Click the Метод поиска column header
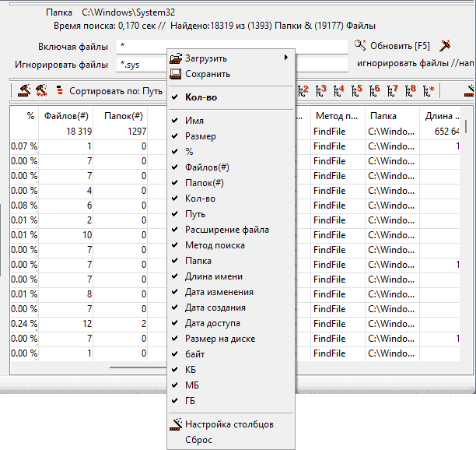 click(x=336, y=116)
